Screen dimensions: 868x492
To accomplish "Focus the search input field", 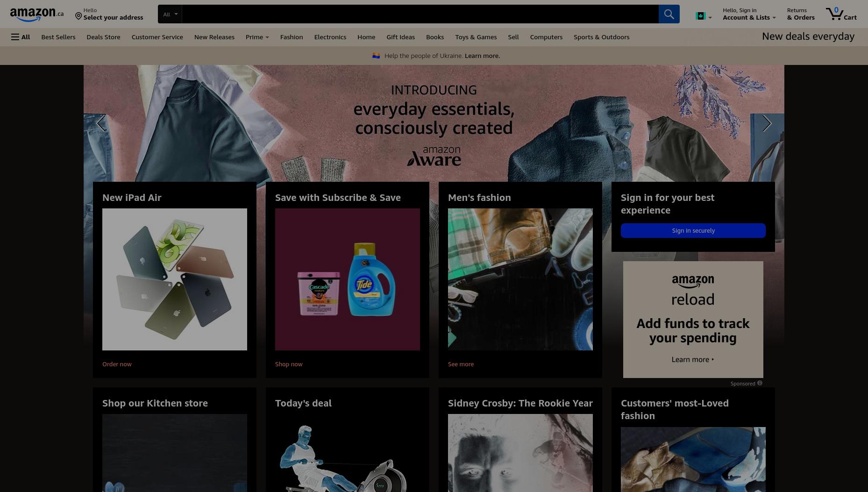I will tap(420, 14).
